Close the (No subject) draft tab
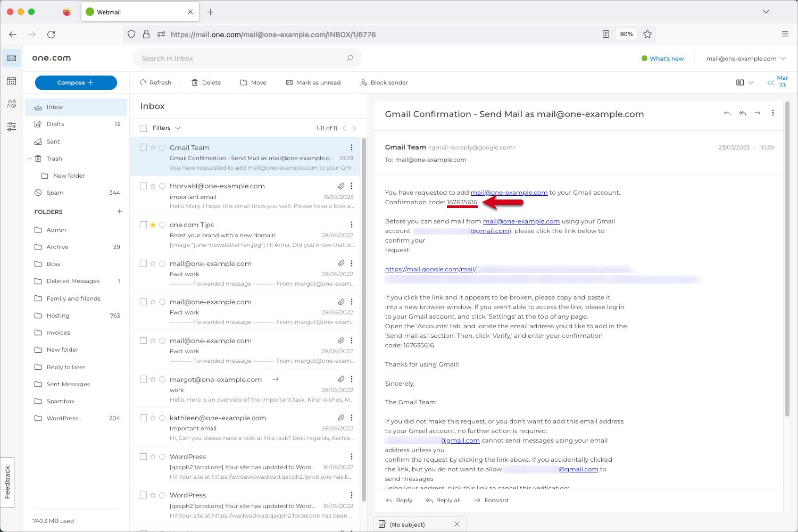The image size is (798, 532). (457, 524)
